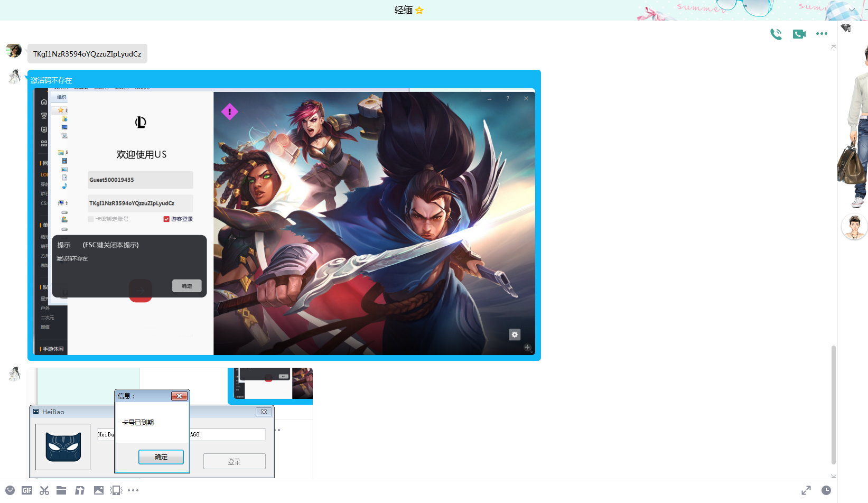Start a voice call with the contact
868x503 pixels.
pyautogui.click(x=776, y=34)
